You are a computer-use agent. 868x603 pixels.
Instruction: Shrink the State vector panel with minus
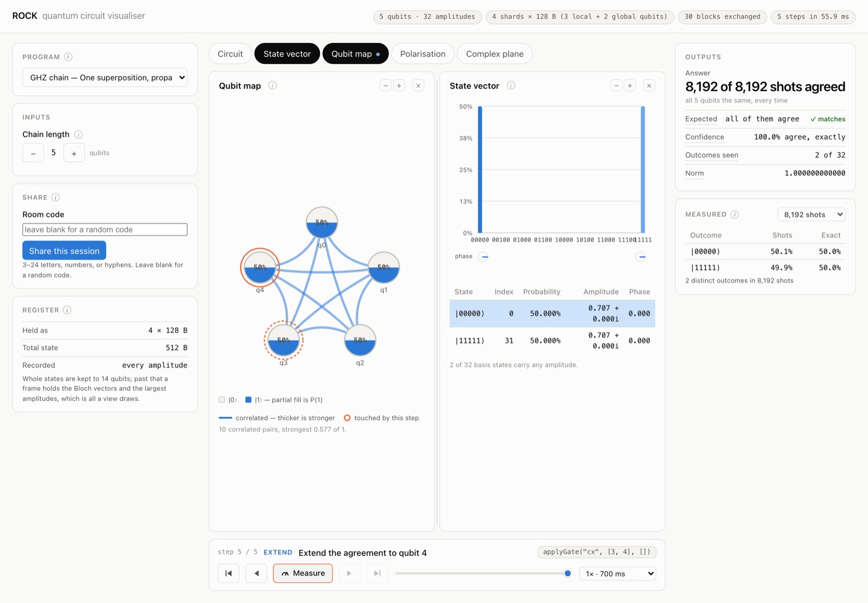(x=616, y=85)
